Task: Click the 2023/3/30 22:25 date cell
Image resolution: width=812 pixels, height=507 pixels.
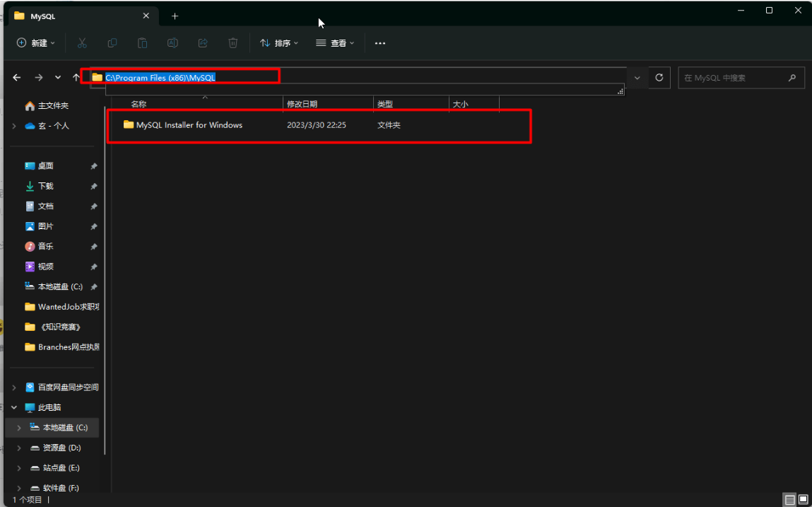Action: click(317, 125)
